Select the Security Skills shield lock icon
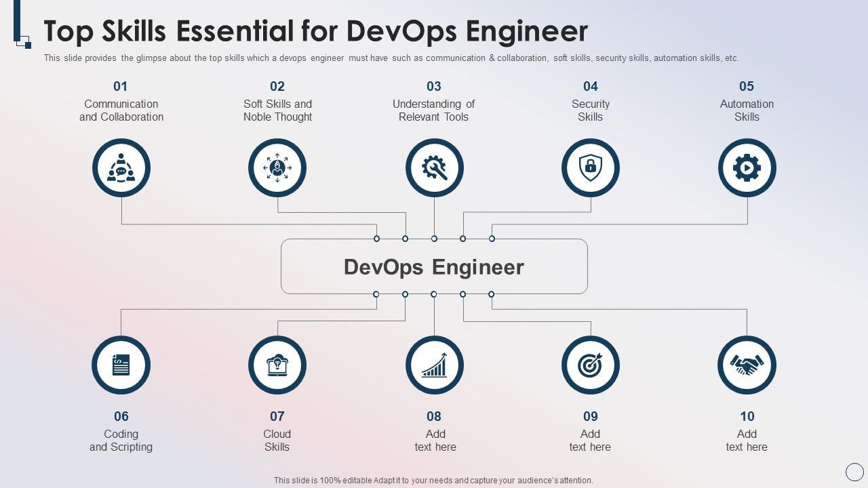The height and width of the screenshot is (488, 868). 591,167
